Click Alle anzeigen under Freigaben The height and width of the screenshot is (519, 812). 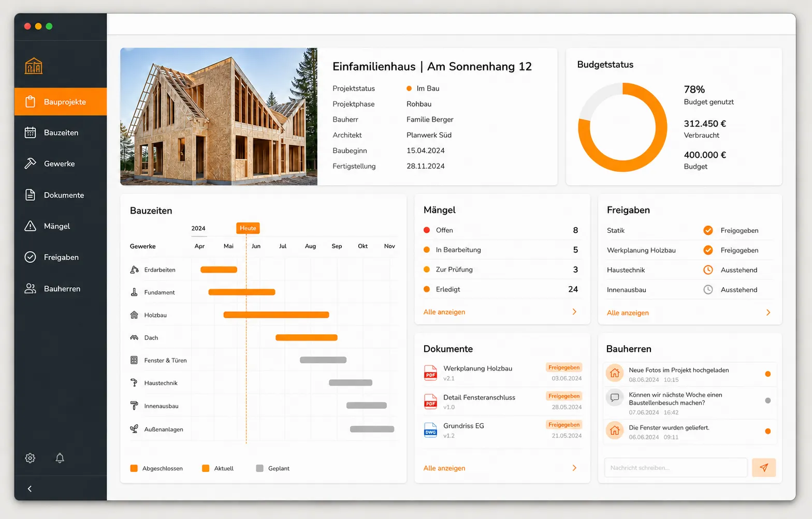[628, 313]
